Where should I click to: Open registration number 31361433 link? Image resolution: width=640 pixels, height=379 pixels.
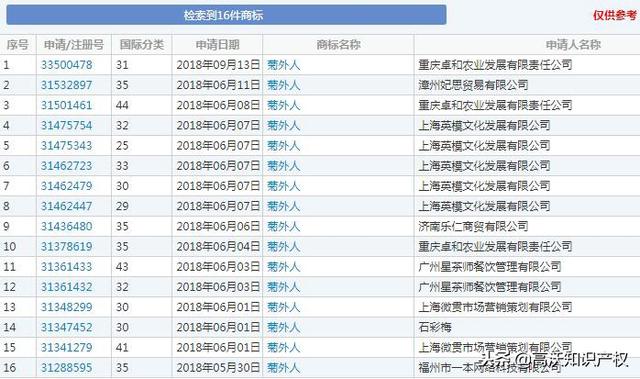67,267
